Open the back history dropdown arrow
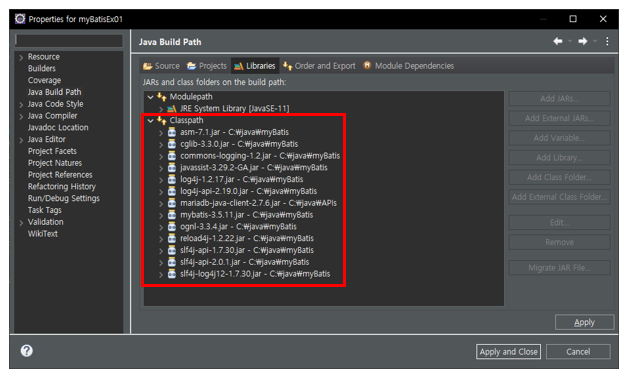The width and height of the screenshot is (627, 376). pos(570,41)
